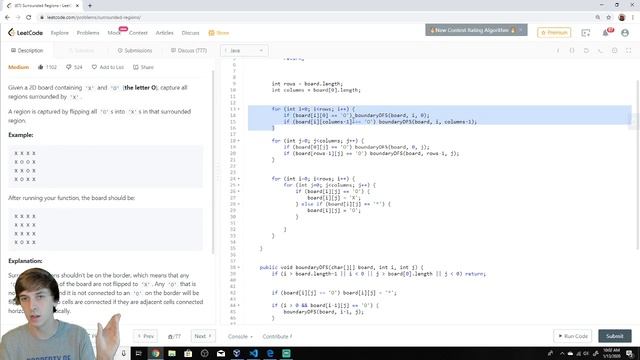Screen dimensions: 640x360
Task: Click the LeetCode logo
Action: pos(25,33)
